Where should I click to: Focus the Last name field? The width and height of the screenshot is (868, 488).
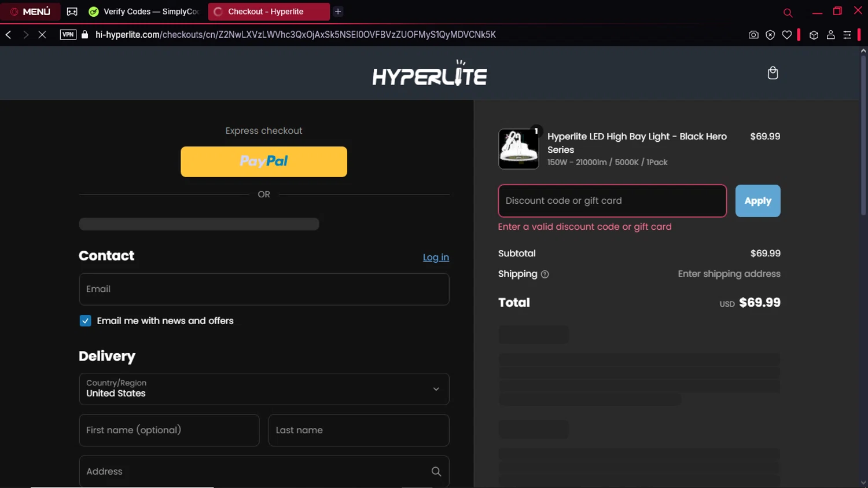[359, 430]
